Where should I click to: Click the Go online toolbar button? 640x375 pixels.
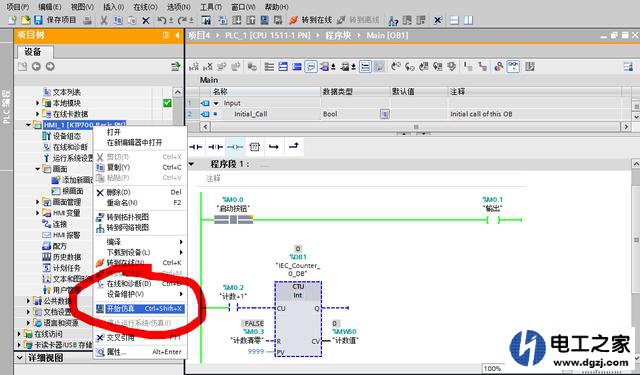(x=310, y=20)
